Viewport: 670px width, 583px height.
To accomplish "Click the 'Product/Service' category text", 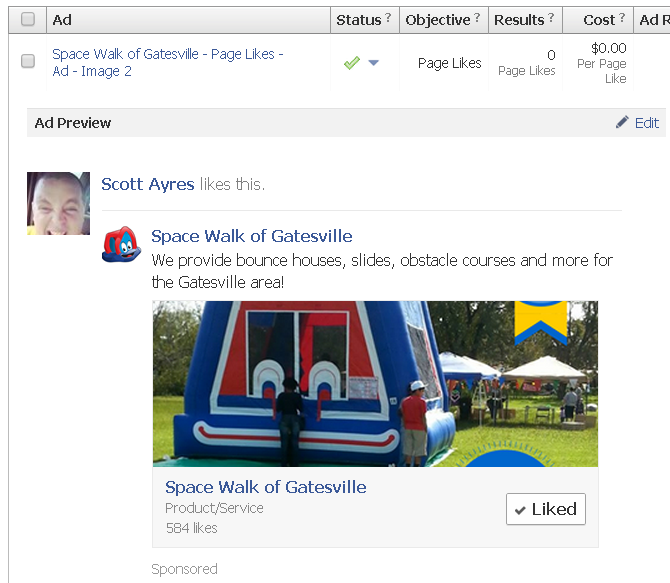I will click(x=215, y=508).
